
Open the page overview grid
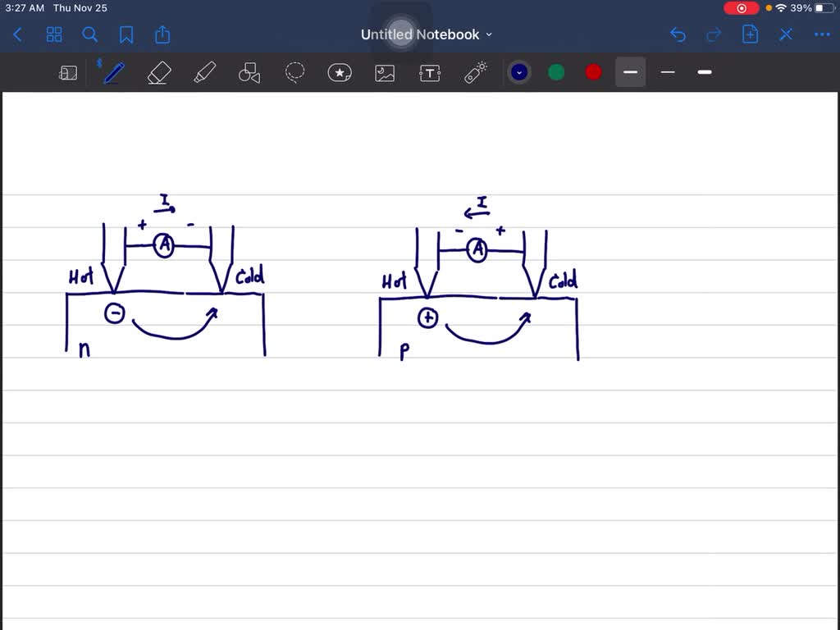point(54,34)
